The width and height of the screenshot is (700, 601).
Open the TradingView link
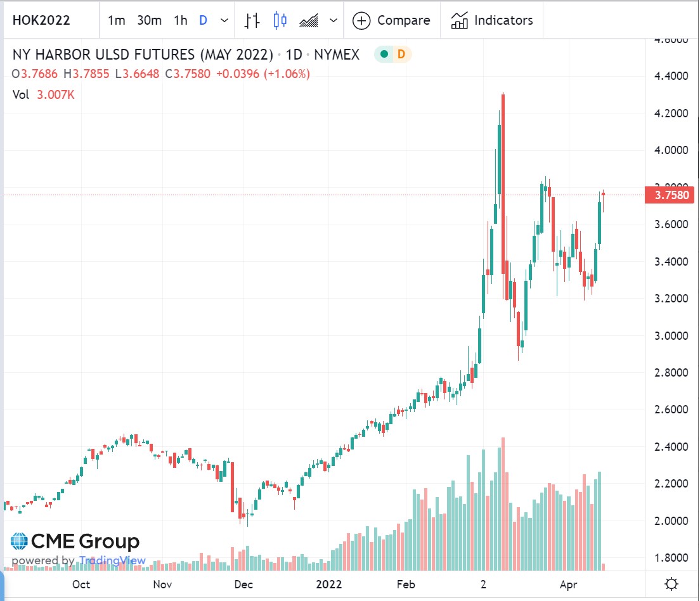pyautogui.click(x=112, y=560)
